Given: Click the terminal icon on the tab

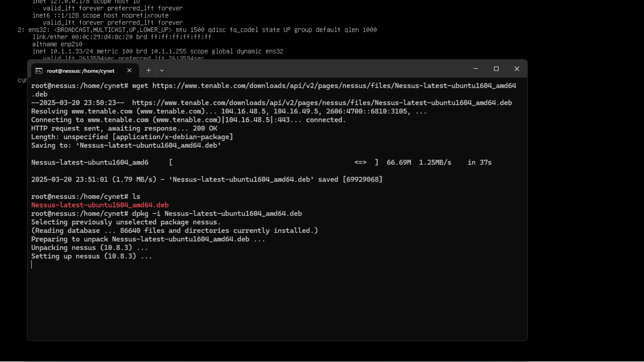Looking at the screenshot, I should [39, 71].
